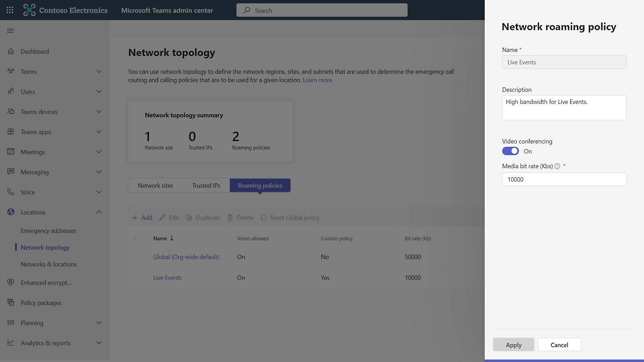Click the Voice phone icon

11,192
